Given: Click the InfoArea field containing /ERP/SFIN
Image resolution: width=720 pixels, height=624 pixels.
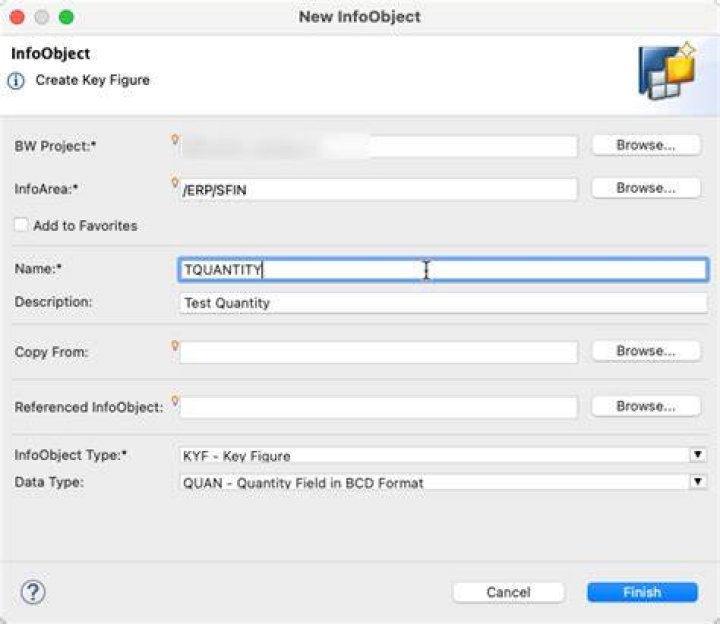Looking at the screenshot, I should point(378,189).
